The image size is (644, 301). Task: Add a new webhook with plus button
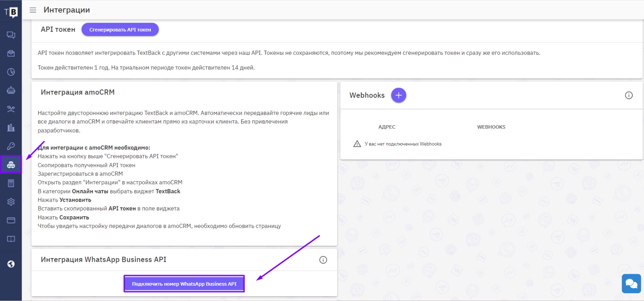(398, 95)
